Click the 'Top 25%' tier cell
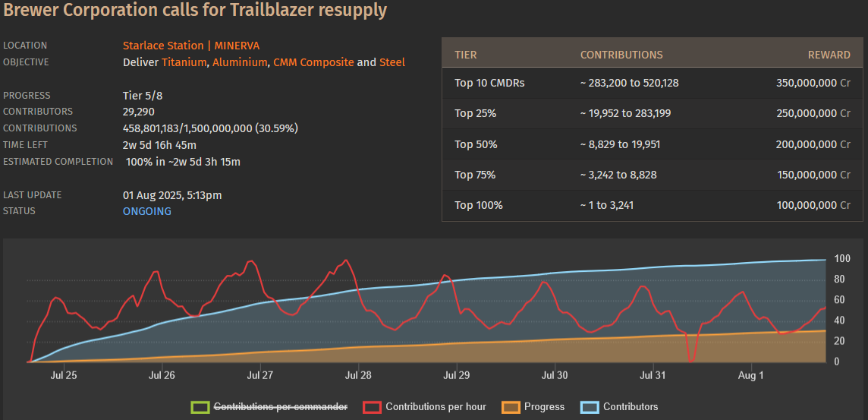This screenshot has width=868, height=420. [x=476, y=114]
